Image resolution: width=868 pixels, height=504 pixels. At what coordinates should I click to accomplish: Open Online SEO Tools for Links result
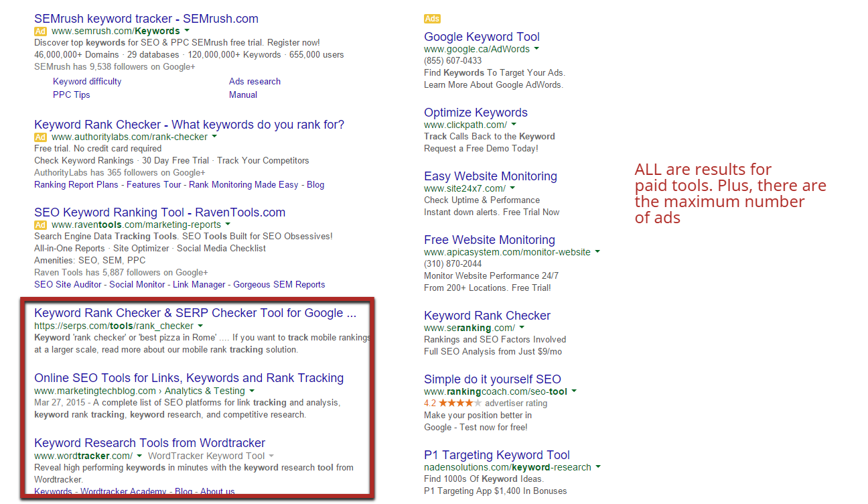(189, 378)
